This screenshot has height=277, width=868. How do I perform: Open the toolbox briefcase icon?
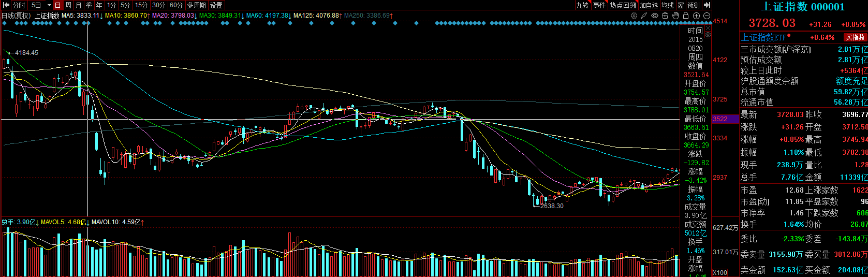click(665, 16)
